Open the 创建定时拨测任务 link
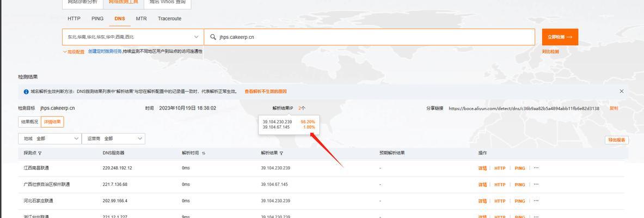The width and height of the screenshot is (644, 218). [x=105, y=51]
